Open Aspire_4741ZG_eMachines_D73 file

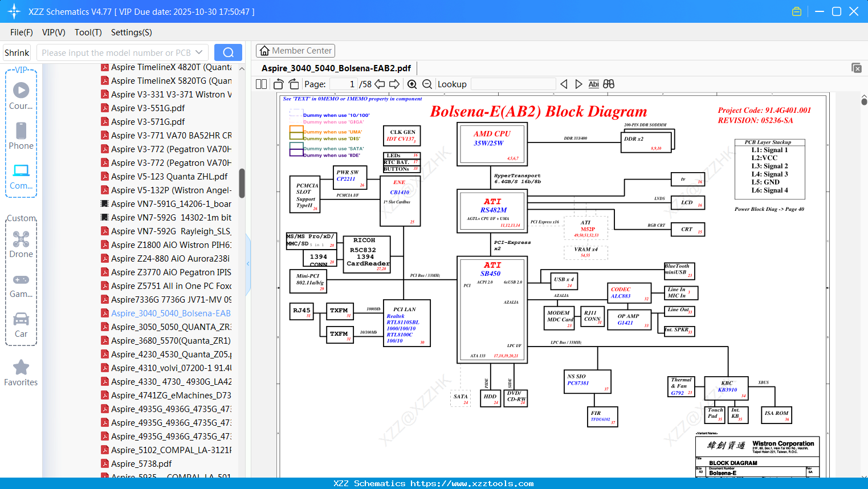tap(166, 396)
